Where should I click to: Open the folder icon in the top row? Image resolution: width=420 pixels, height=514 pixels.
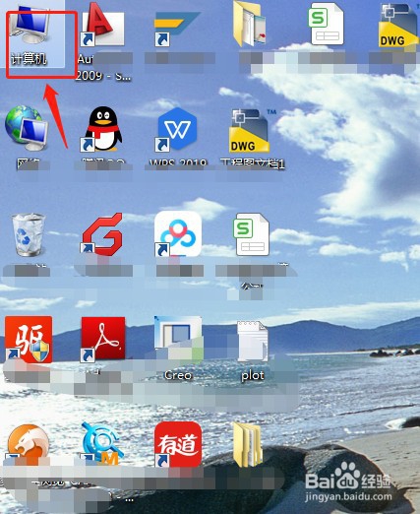(250, 25)
